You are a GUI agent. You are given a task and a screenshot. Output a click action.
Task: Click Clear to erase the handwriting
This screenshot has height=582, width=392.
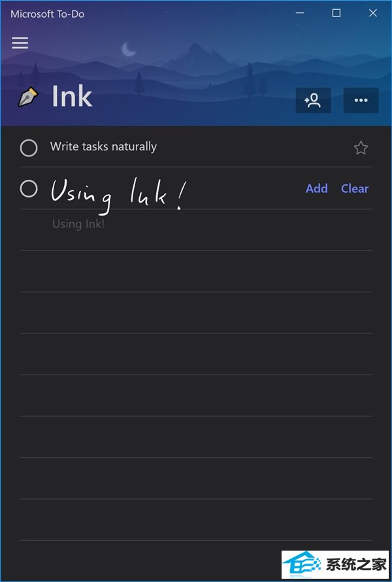tap(355, 188)
